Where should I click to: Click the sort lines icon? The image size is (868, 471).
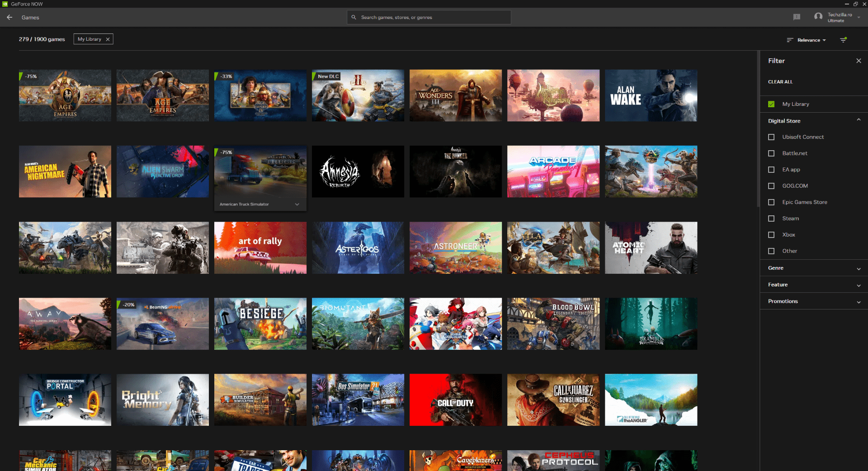pos(790,40)
